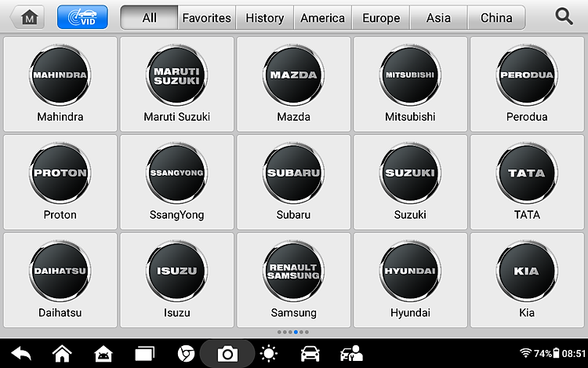Switch to the All tab

(x=149, y=17)
